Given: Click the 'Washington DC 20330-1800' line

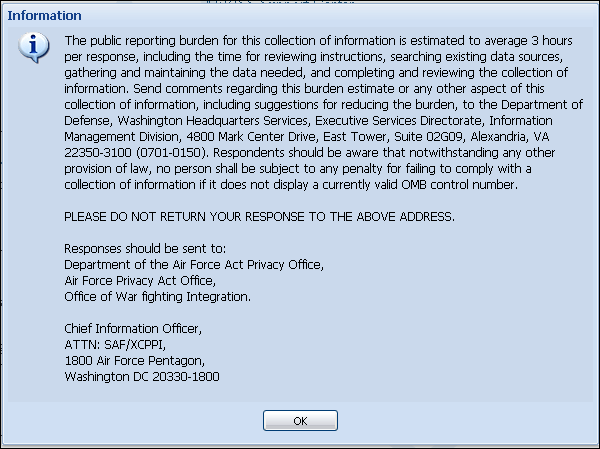Looking at the screenshot, I should [142, 377].
